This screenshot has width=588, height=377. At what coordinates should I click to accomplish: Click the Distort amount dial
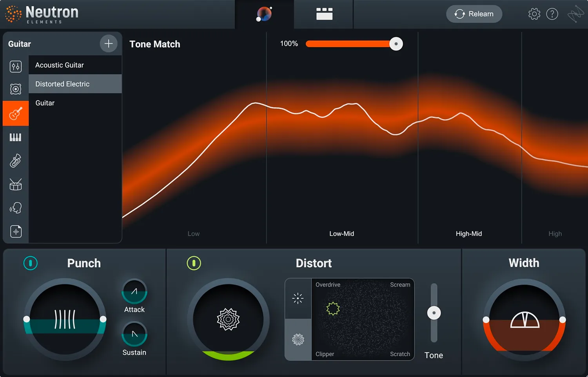tap(228, 319)
